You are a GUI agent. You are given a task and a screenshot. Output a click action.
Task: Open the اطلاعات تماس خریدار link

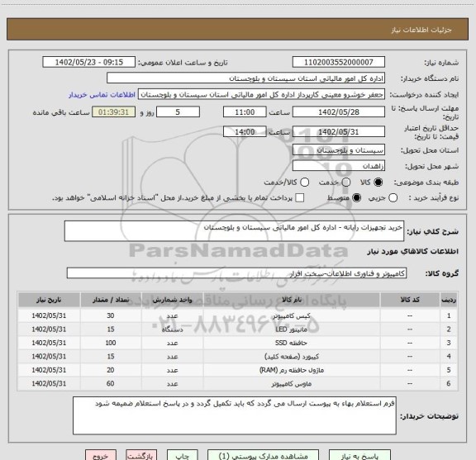[102, 95]
